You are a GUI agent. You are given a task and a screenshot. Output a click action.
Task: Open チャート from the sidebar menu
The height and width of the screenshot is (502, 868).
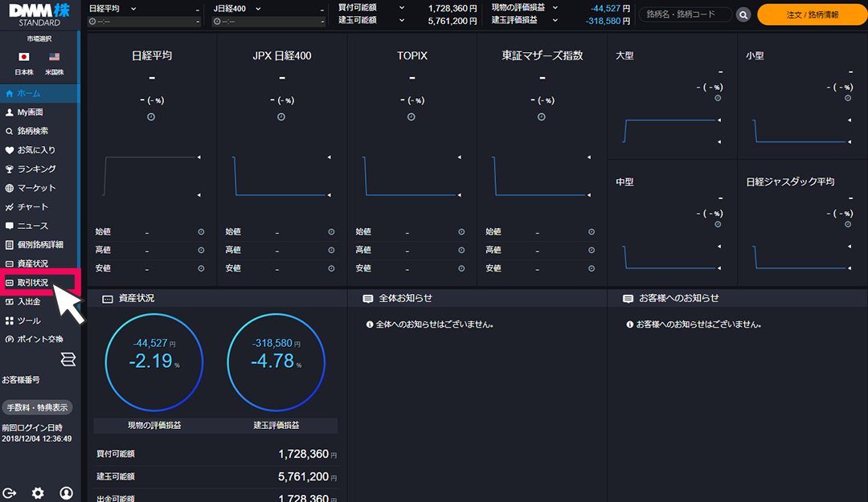tap(33, 207)
